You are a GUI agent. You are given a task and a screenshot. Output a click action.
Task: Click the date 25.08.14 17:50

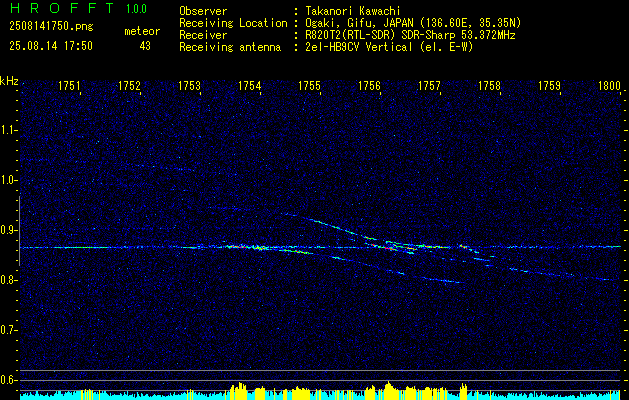(x=51, y=46)
